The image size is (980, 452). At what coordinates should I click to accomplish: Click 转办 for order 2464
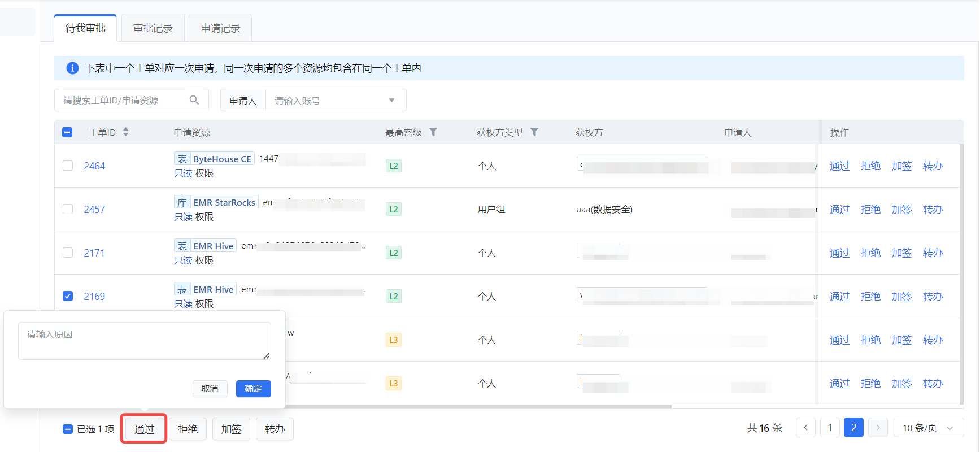[933, 166]
